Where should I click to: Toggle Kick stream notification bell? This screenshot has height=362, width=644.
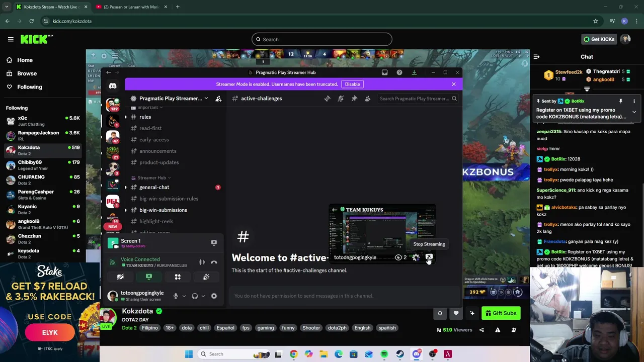[440, 313]
